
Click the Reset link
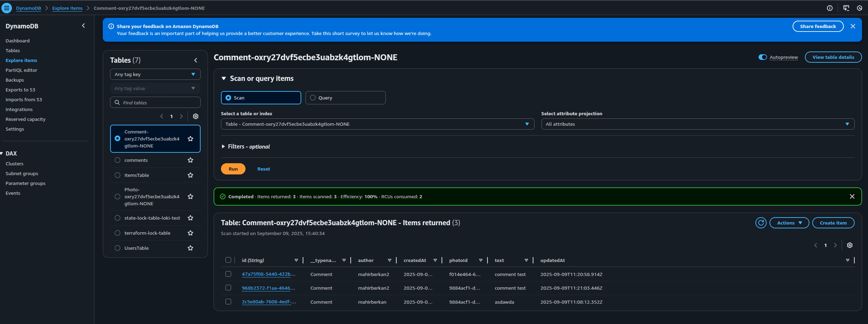click(x=264, y=169)
